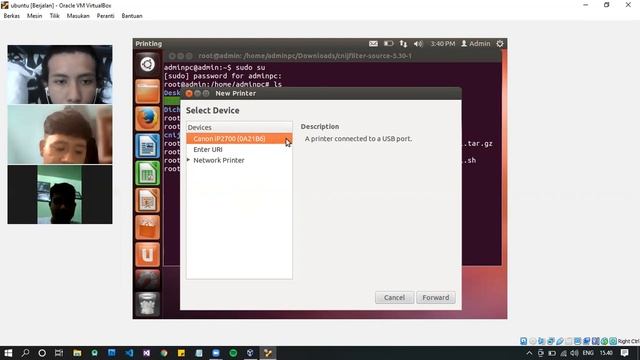This screenshot has width=640, height=360.
Task: Open LibreOffice Impress in the launcher
Action: [147, 200]
